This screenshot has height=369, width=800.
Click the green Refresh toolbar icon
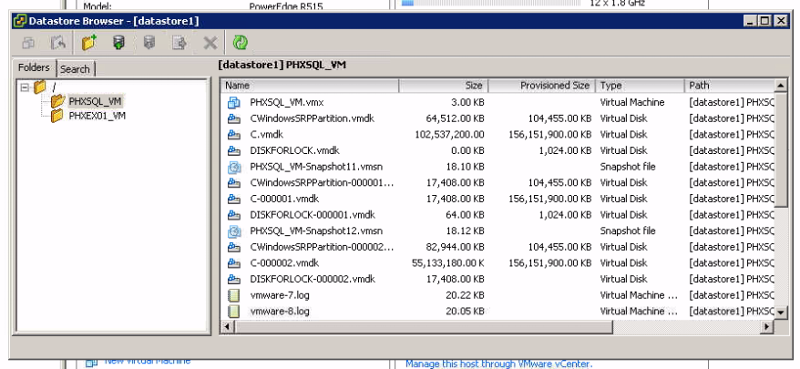pyautogui.click(x=240, y=42)
